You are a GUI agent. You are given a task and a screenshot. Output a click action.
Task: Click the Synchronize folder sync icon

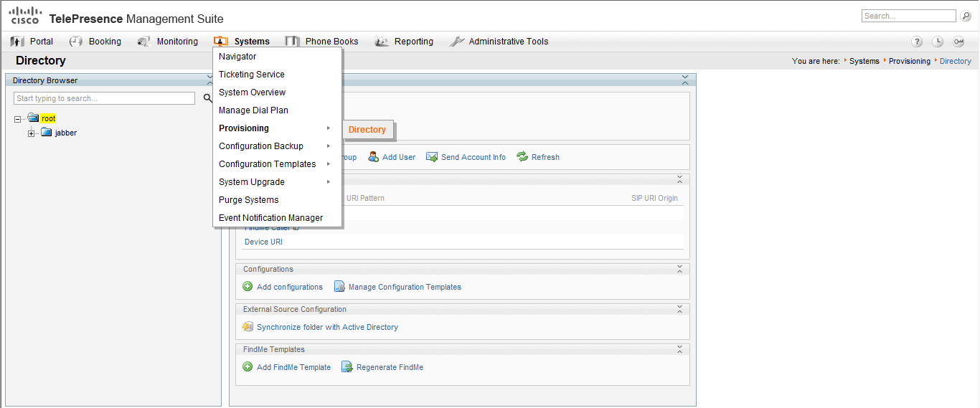[248, 327]
